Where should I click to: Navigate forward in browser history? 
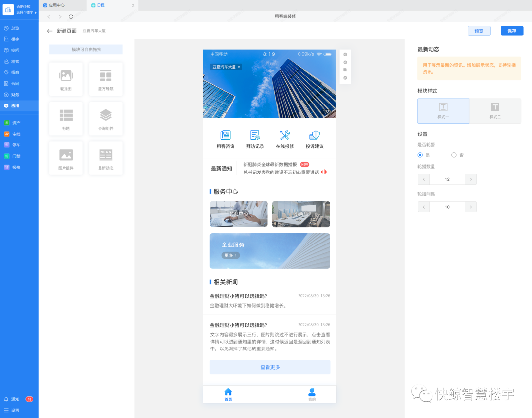pyautogui.click(x=60, y=16)
